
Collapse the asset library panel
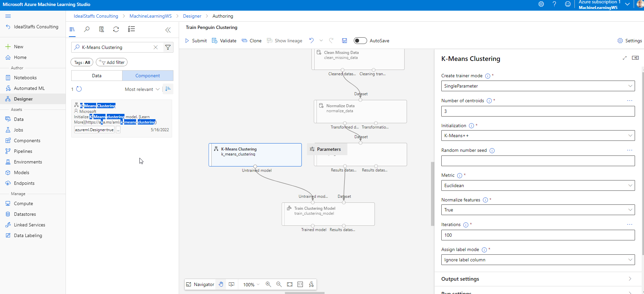(168, 30)
